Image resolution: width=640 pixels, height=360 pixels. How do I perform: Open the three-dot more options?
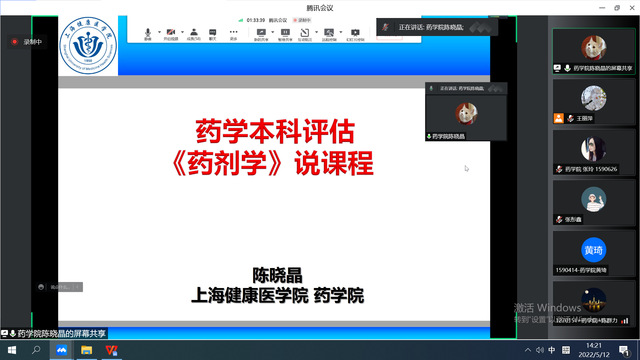point(233,34)
